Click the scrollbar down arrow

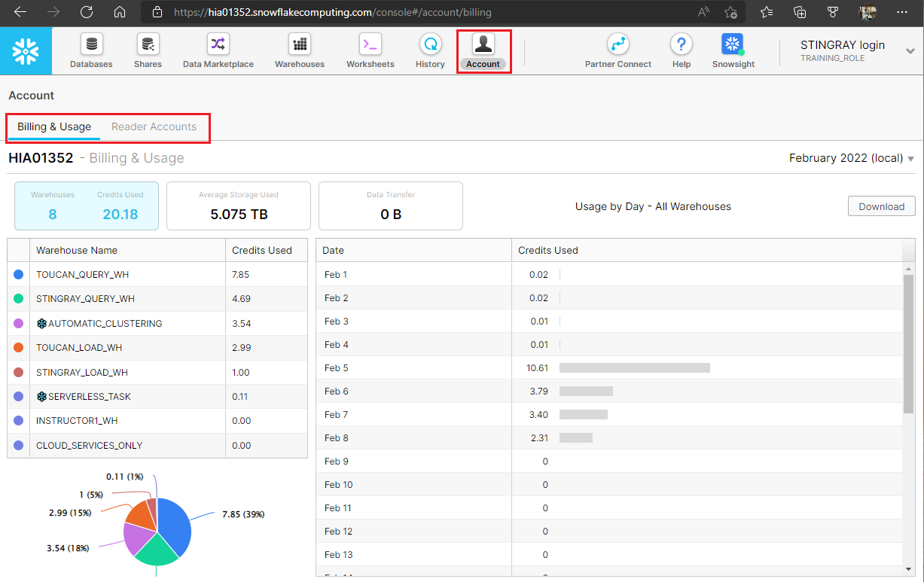tap(909, 568)
